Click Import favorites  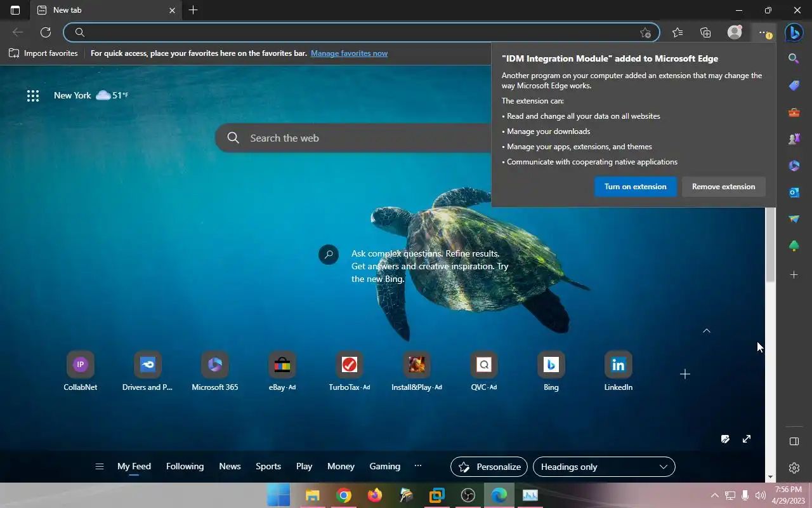point(43,53)
